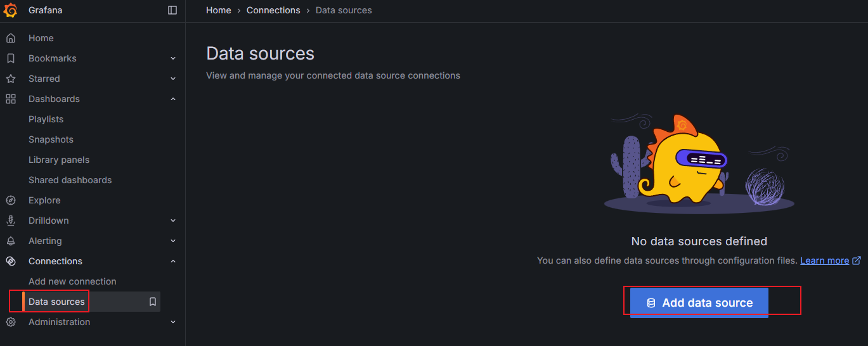The image size is (868, 346).
Task: Toggle bookmark for Data sources item
Action: [x=153, y=302]
